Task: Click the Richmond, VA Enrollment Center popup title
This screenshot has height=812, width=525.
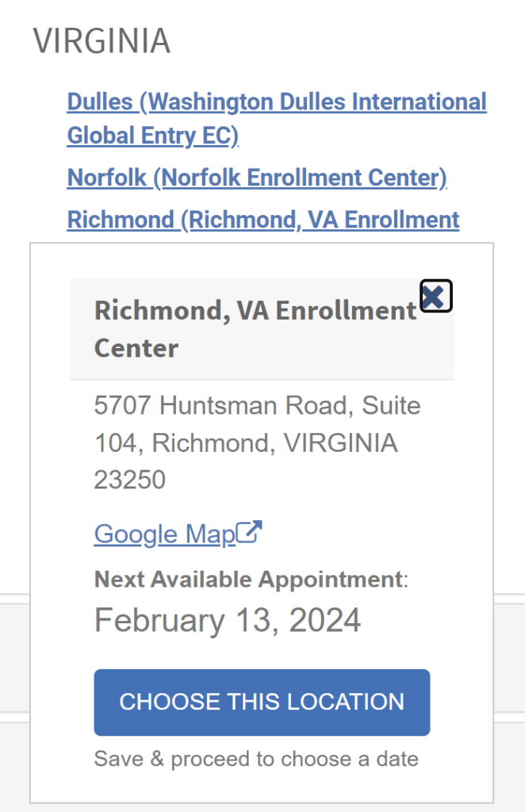Action: 255,311
